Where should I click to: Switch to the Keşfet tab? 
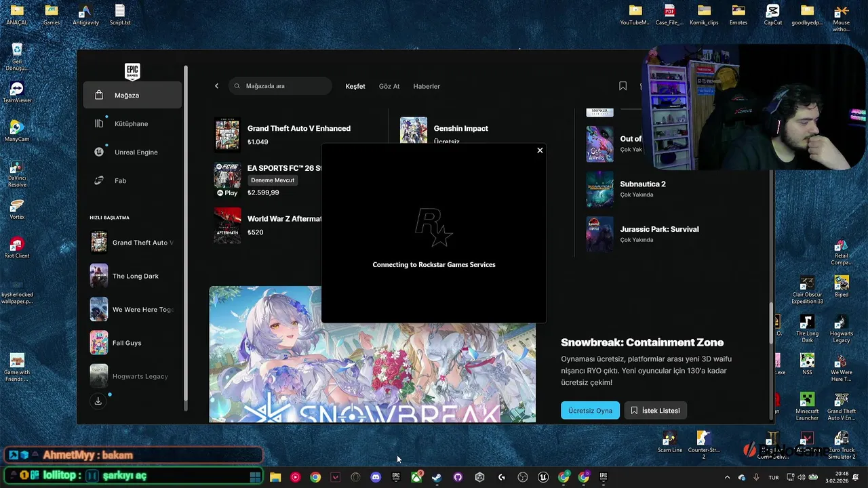(x=355, y=86)
